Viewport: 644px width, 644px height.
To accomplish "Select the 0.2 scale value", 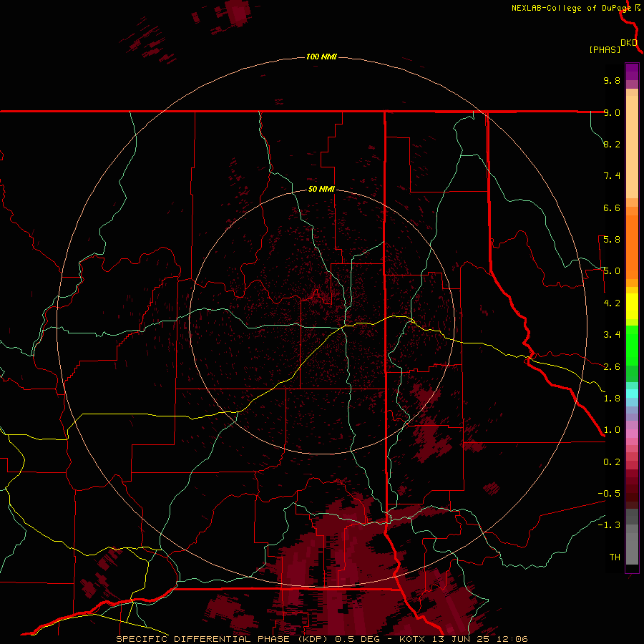I will pos(612,462).
